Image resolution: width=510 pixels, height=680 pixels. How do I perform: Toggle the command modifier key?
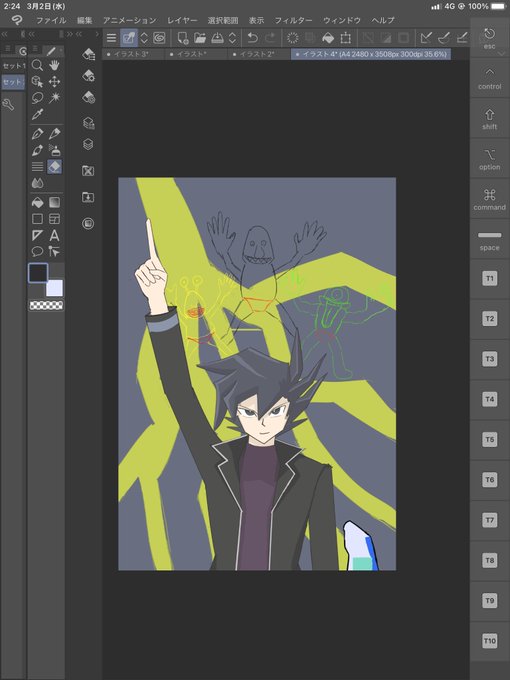[490, 199]
